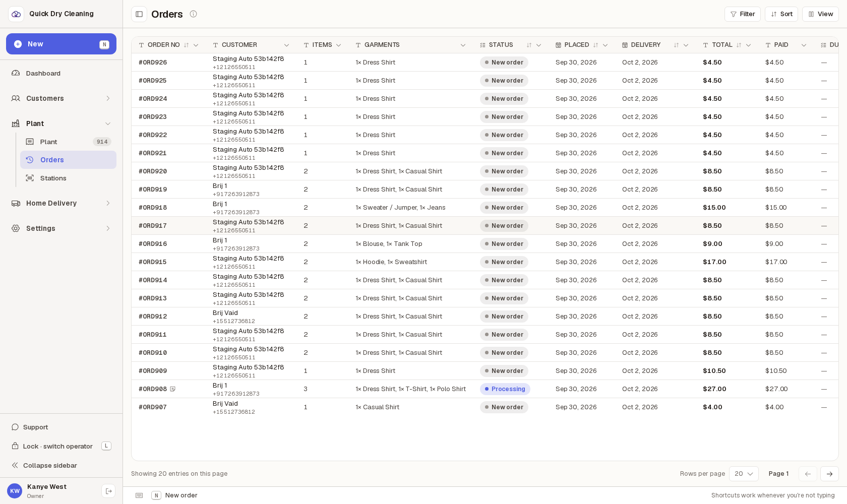Open the Filter button
The height and width of the screenshot is (504, 847).
(x=743, y=14)
